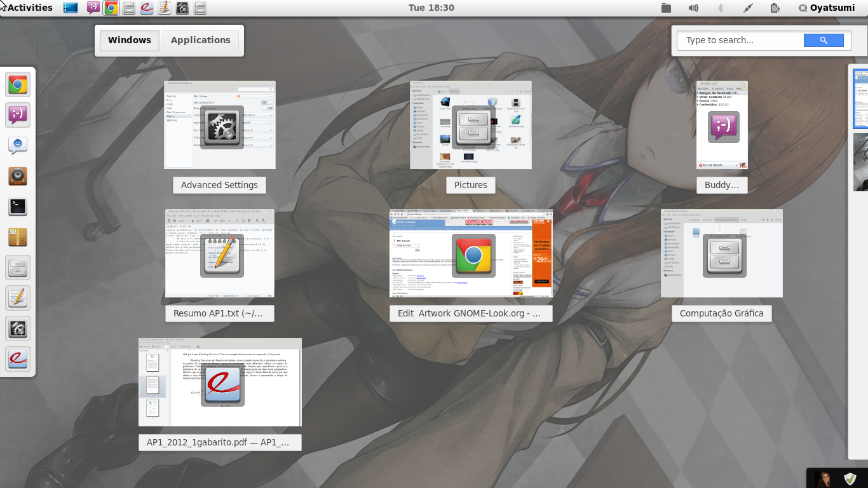The width and height of the screenshot is (868, 488).
Task: Click the 'Buddy...' window caption
Action: click(722, 185)
